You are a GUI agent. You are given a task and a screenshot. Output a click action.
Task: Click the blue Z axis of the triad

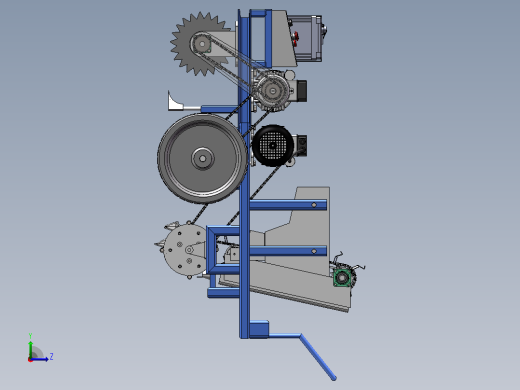pyautogui.click(x=40, y=359)
